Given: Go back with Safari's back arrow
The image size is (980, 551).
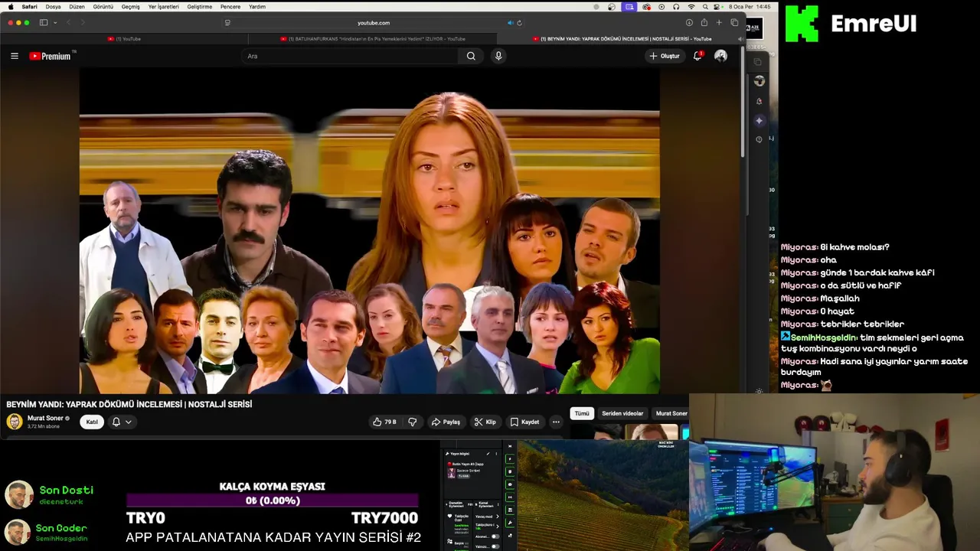Looking at the screenshot, I should [x=68, y=23].
